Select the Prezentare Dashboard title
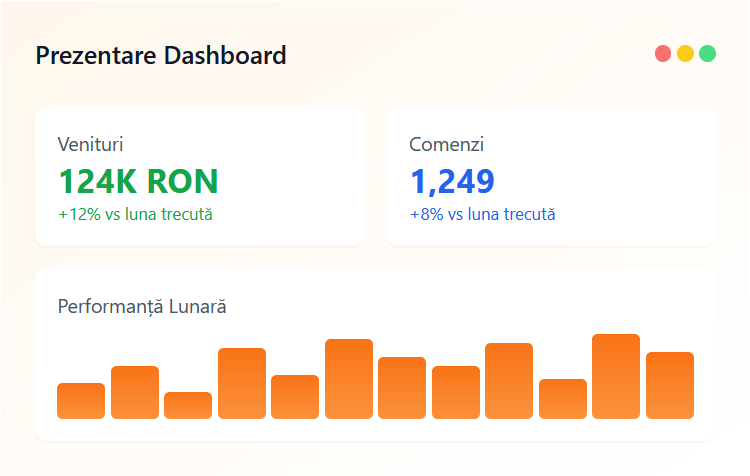Viewport: 750px width, 476px height. [161, 55]
